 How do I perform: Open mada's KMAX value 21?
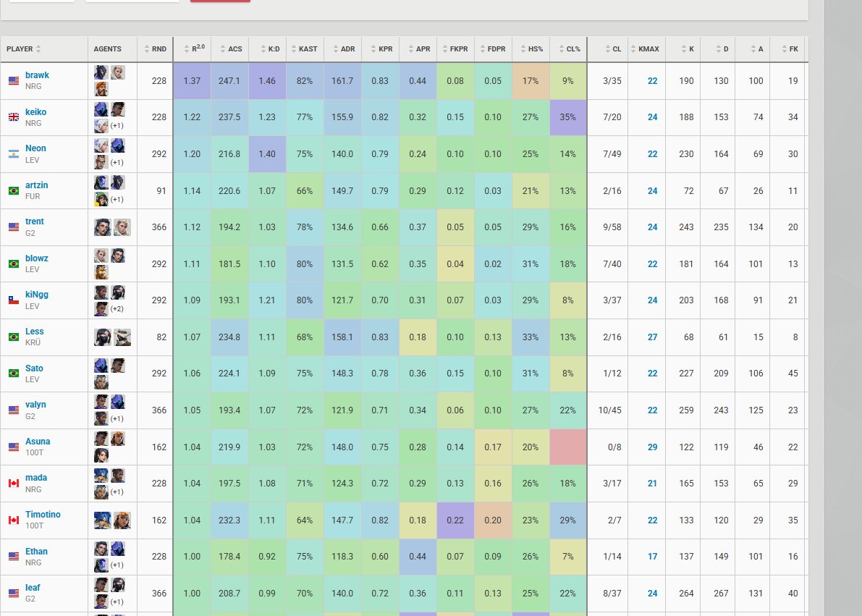[652, 484]
